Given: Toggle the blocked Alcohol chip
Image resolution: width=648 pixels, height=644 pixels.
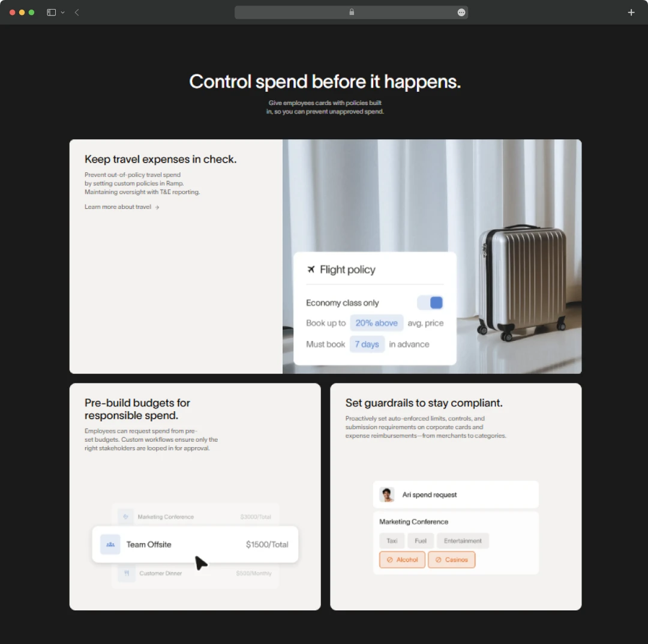Looking at the screenshot, I should coord(402,560).
